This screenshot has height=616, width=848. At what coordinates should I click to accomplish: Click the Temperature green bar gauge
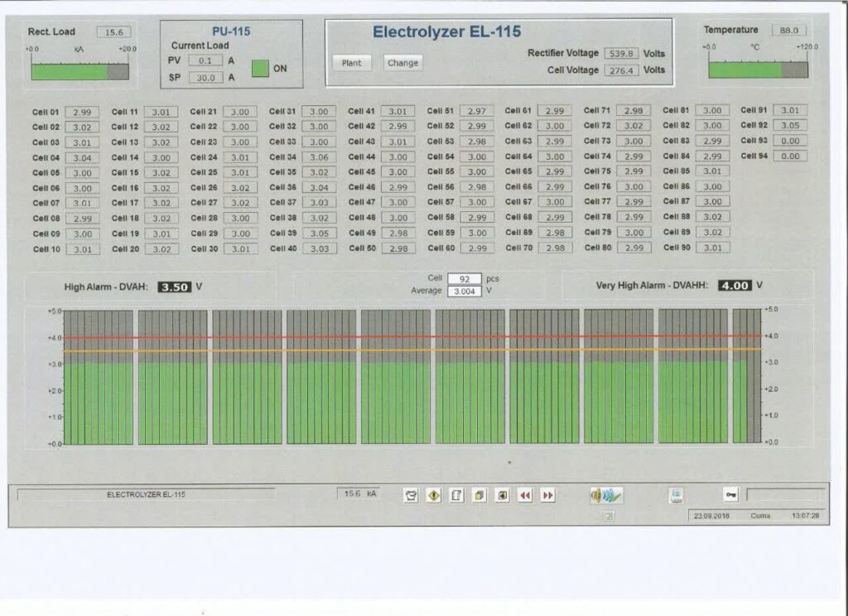tap(757, 70)
